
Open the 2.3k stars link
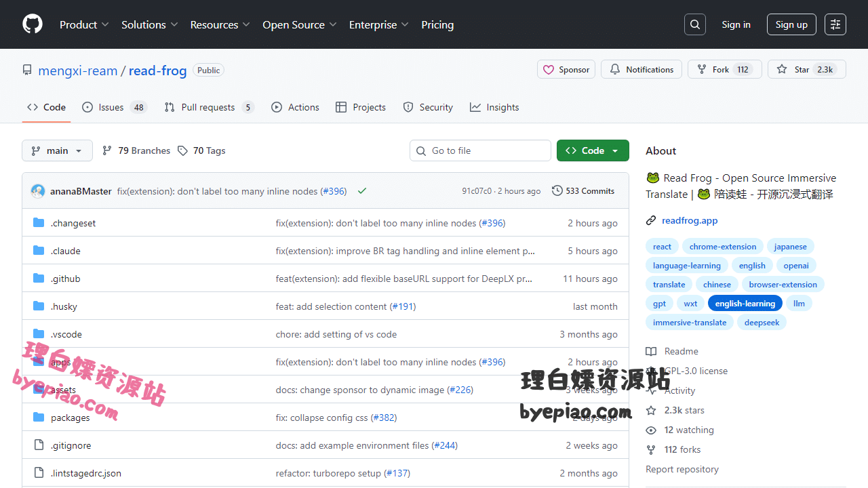point(684,410)
